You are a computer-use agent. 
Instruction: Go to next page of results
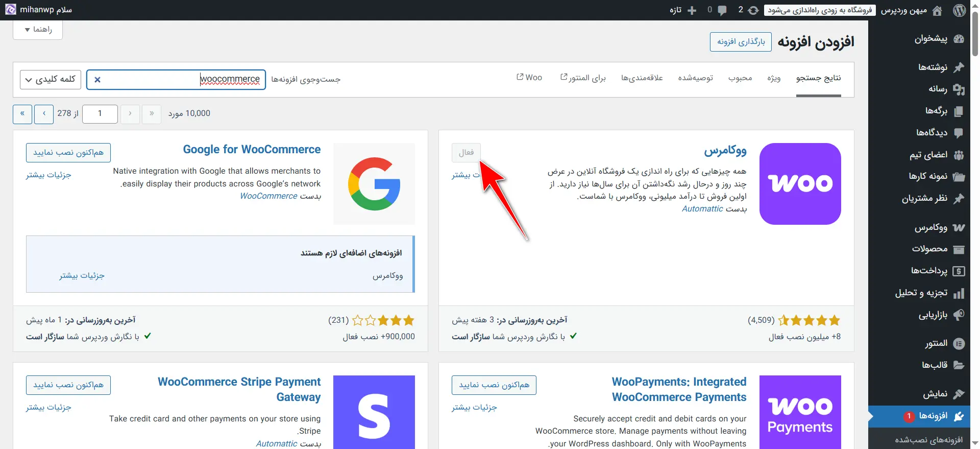(x=44, y=114)
